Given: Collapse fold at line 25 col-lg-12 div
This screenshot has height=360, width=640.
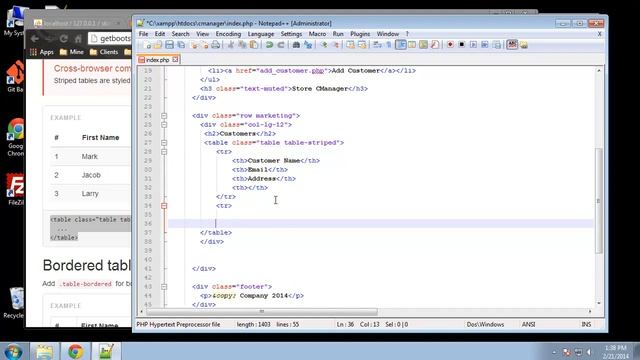Looking at the screenshot, I should click(x=164, y=125).
